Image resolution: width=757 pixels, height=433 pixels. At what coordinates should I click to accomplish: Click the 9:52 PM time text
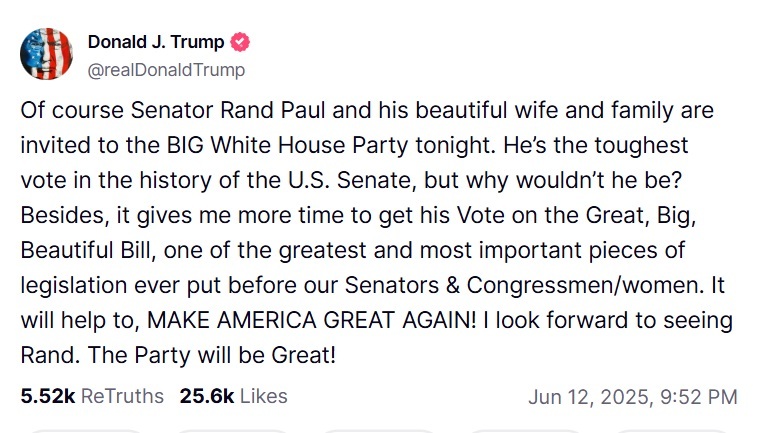tap(699, 397)
